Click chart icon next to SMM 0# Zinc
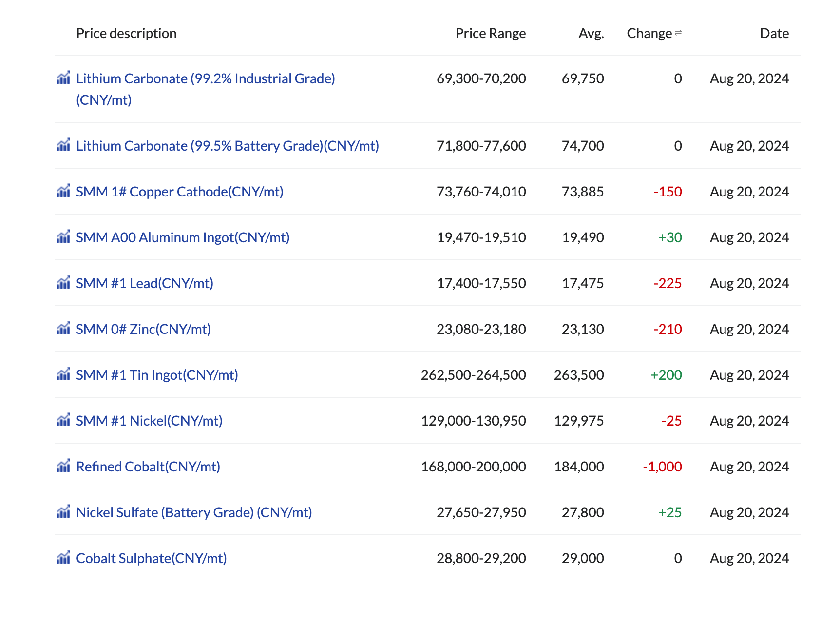 tap(63, 328)
